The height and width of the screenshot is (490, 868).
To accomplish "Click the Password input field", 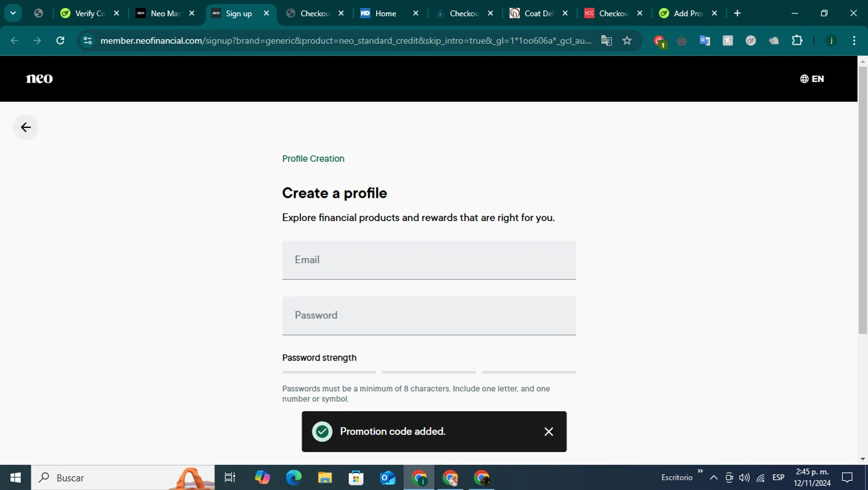I will 429,315.
